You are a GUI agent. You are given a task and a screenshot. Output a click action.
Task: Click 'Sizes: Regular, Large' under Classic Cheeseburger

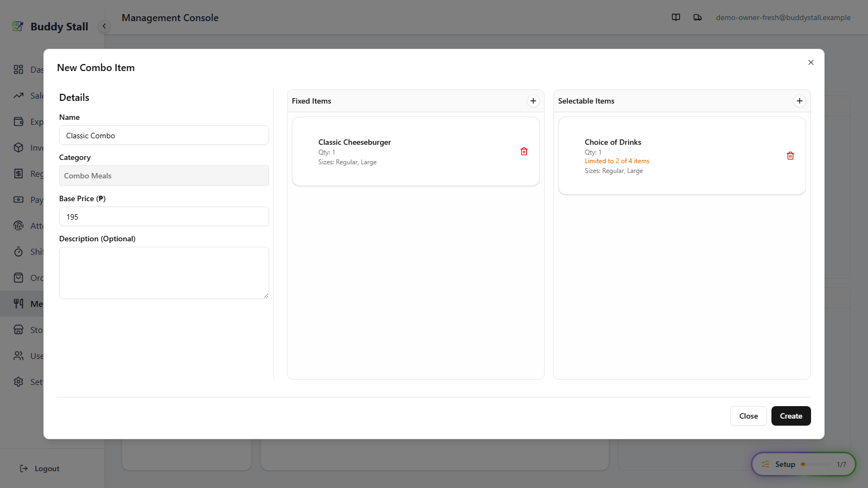[x=347, y=162]
